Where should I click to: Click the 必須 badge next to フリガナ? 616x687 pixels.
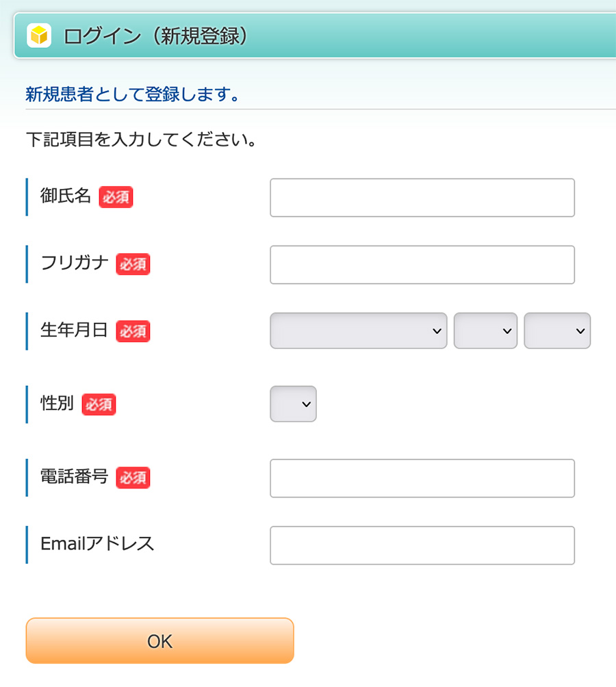[133, 264]
